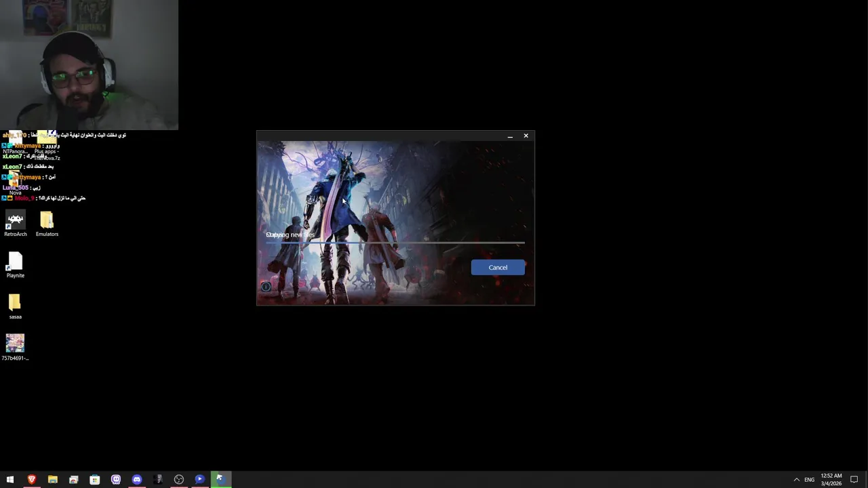This screenshot has height=488, width=868.
Task: Open the clock showing 12:52 AM
Action: pos(831,479)
